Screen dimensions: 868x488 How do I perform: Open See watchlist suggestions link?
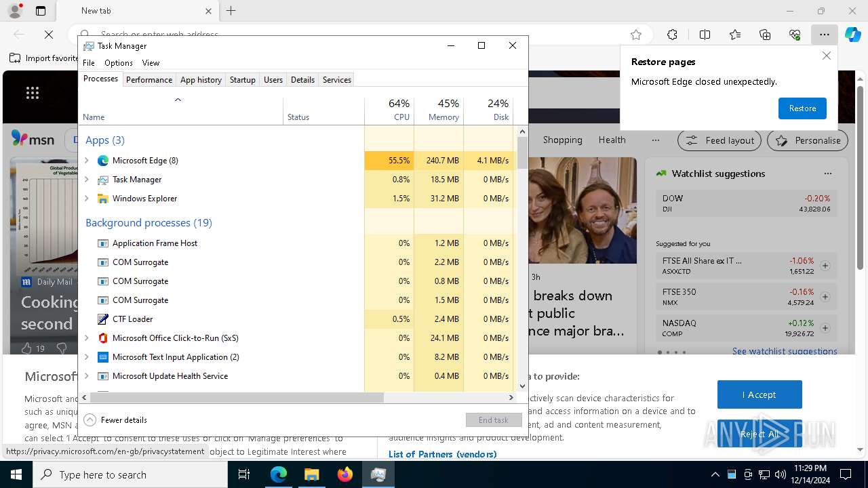click(785, 351)
